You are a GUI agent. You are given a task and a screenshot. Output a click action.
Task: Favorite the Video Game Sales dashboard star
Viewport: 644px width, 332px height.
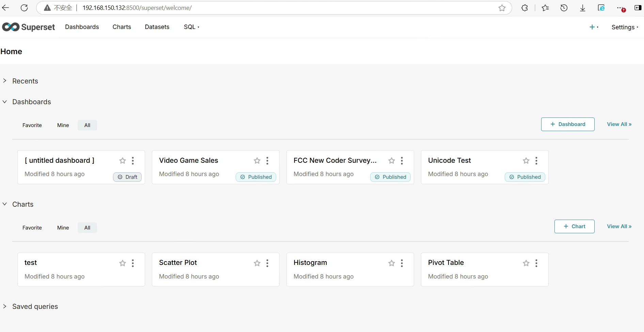pyautogui.click(x=257, y=161)
